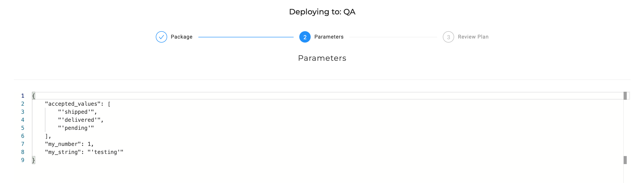Place cursor on the 'delivered' value
644x183 pixels.
79,120
